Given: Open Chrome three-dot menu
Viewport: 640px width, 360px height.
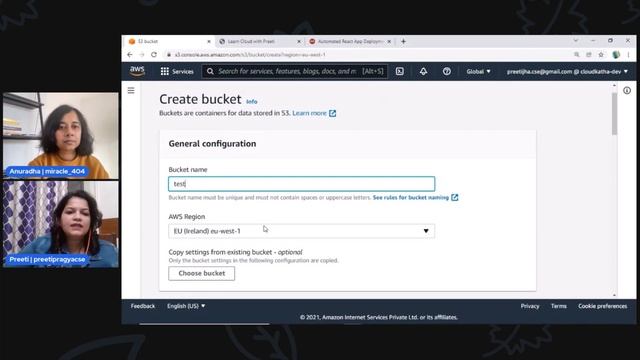Looking at the screenshot, I should coord(629,55).
